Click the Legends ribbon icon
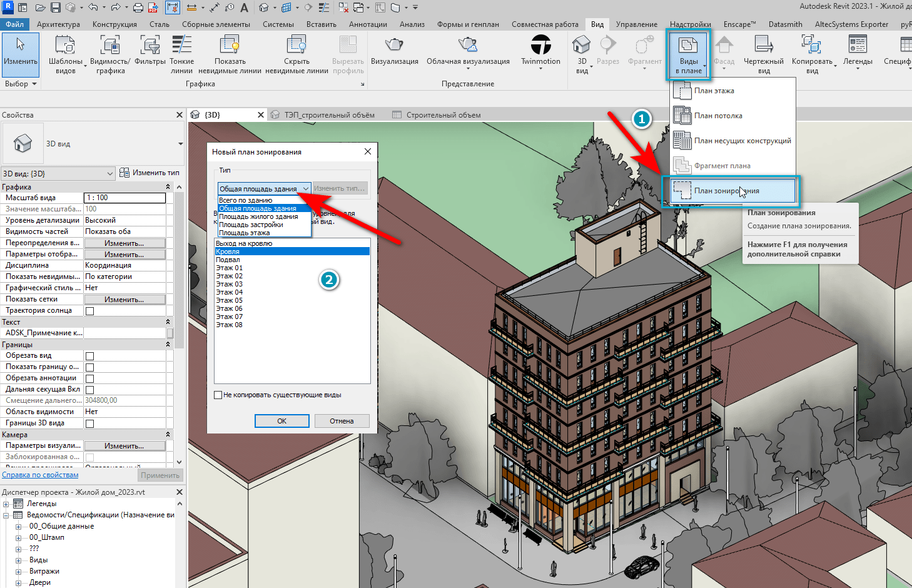The width and height of the screenshot is (912, 588). [x=857, y=46]
